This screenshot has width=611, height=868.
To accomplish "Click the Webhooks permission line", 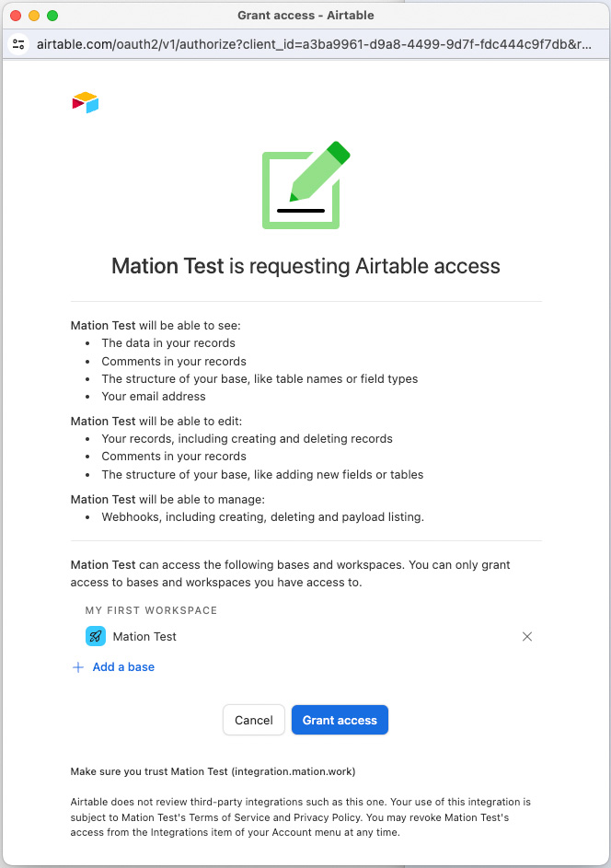I will click(x=262, y=517).
